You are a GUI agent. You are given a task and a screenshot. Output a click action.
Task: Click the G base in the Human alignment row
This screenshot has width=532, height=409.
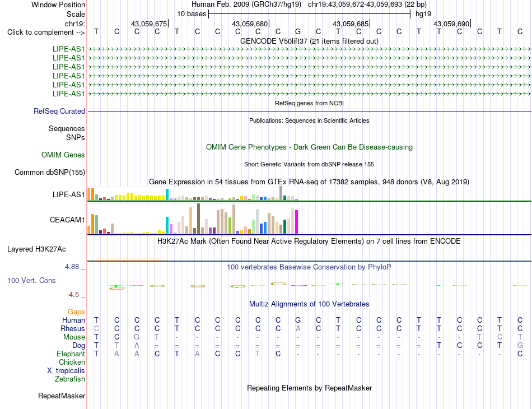(x=298, y=320)
